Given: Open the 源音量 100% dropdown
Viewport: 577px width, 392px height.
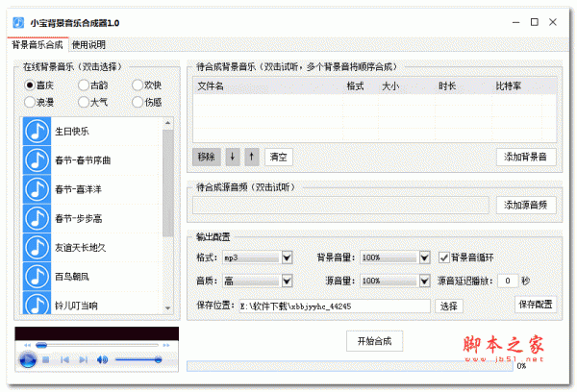Looking at the screenshot, I should 425,281.
